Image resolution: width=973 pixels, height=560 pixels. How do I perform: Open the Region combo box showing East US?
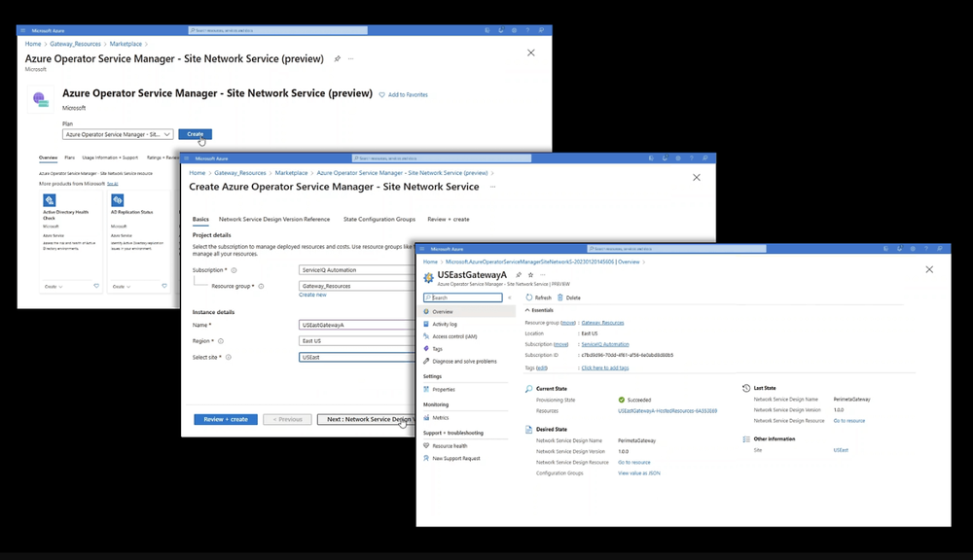click(x=357, y=341)
